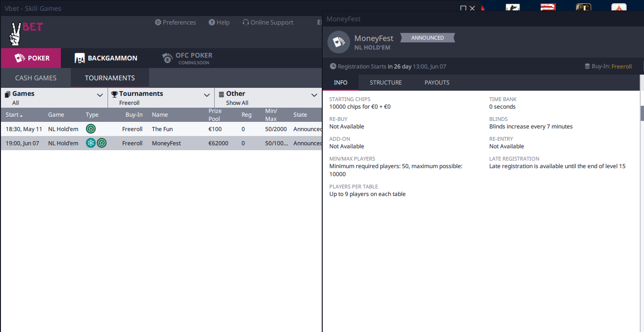Open the INFO tab in MoneyFest panel
This screenshot has height=332, width=644.
341,83
